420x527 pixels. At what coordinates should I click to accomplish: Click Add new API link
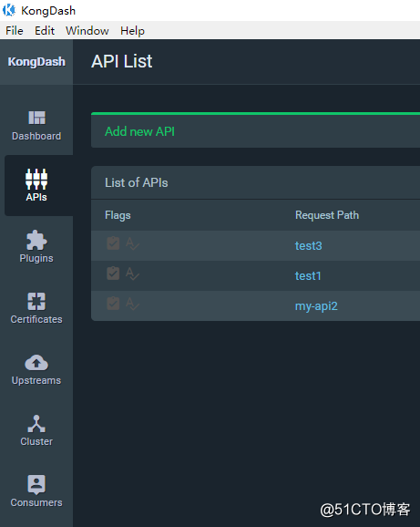coord(139,131)
